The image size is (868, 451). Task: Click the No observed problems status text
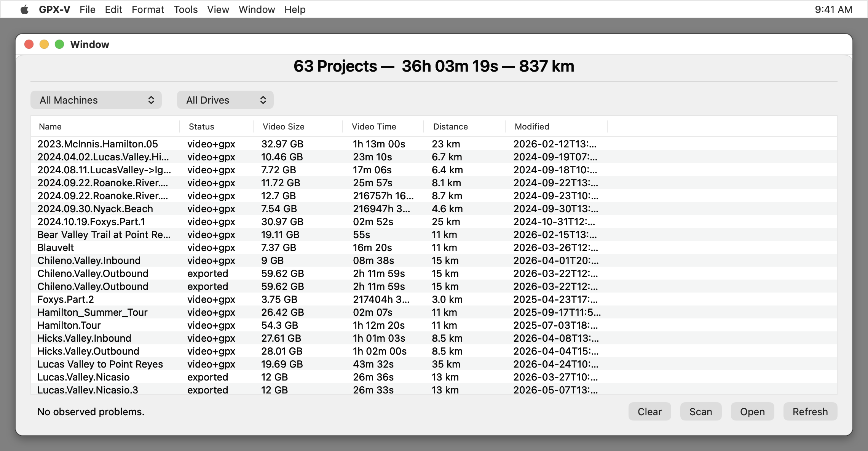(x=91, y=412)
